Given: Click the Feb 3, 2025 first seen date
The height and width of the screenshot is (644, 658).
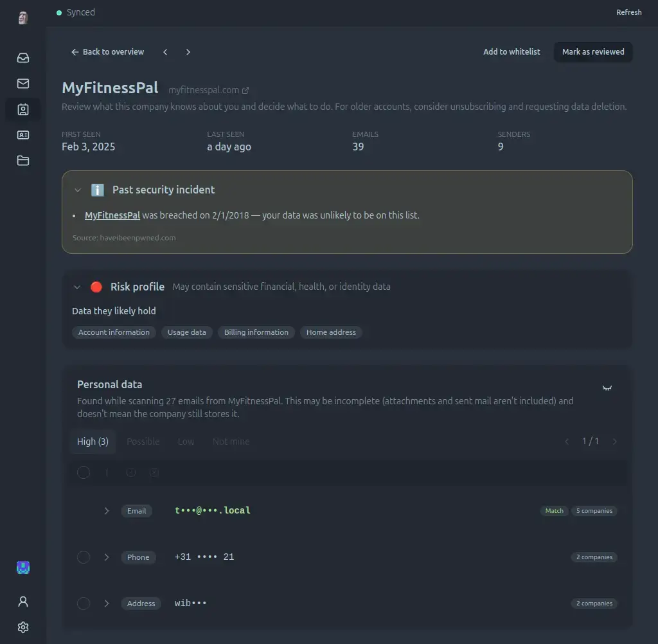Looking at the screenshot, I should point(88,147).
